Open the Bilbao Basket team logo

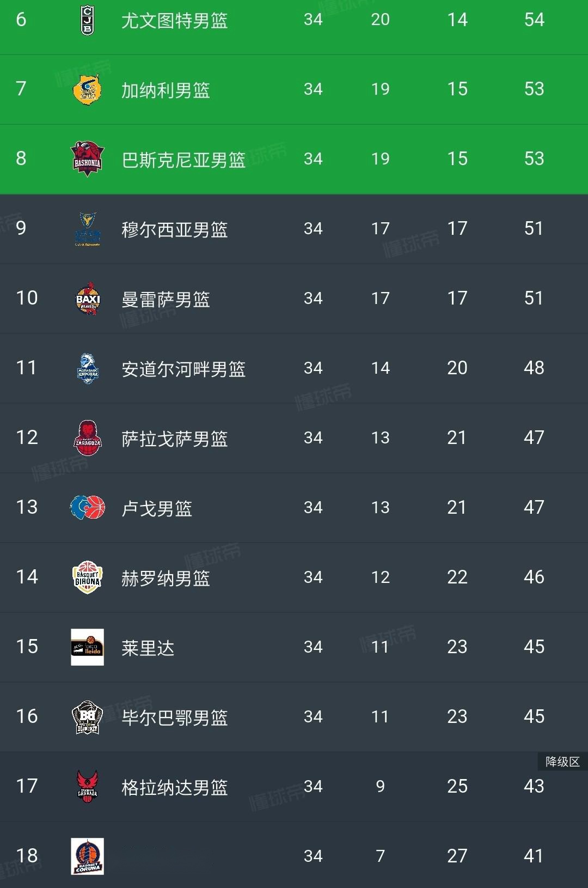click(87, 717)
